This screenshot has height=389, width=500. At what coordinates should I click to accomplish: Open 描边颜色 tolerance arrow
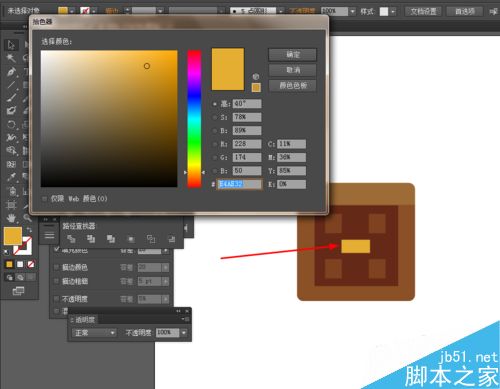point(165,267)
